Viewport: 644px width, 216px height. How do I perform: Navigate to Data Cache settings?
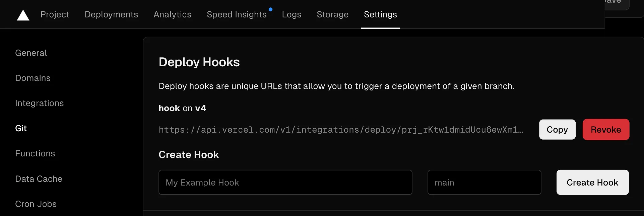click(x=39, y=179)
